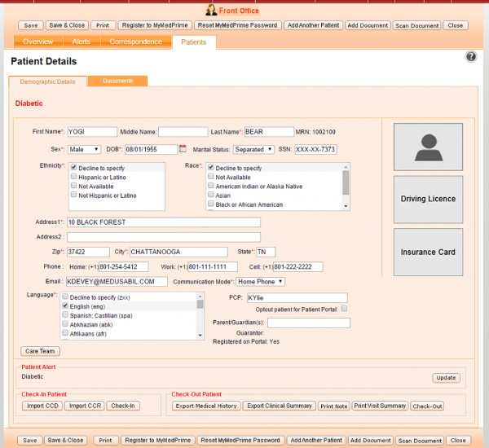This screenshot has height=448, width=489.
Task: Click in the Parent/Guardian(s) field
Action: (x=309, y=323)
